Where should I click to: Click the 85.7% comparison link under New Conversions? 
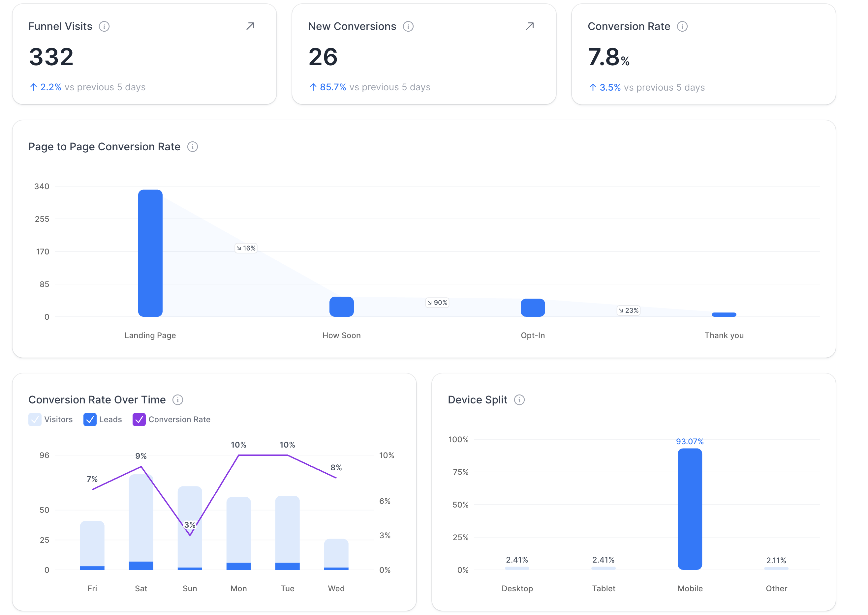click(x=333, y=87)
